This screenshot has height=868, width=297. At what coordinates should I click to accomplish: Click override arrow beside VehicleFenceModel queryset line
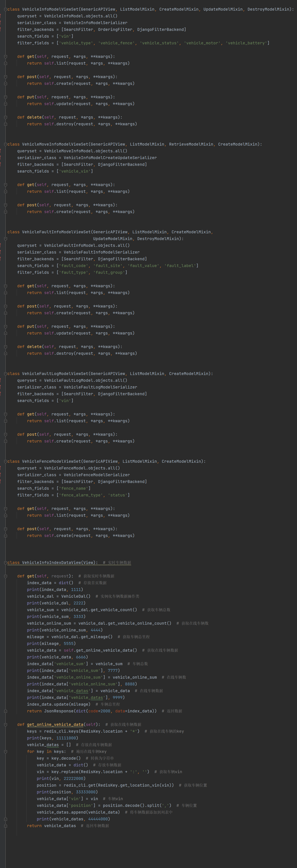pyautogui.click(x=1, y=468)
